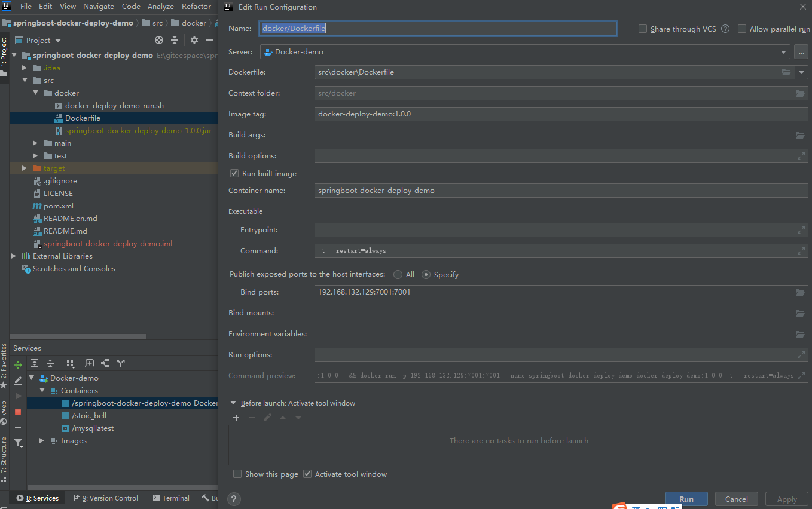This screenshot has width=812, height=509.
Task: Click the Name field with docker/Dockerfile
Action: tap(438, 29)
